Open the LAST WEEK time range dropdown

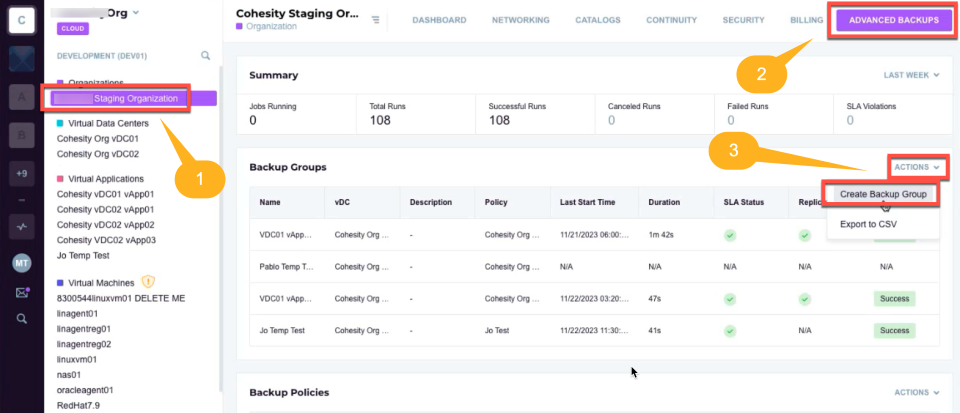point(911,75)
